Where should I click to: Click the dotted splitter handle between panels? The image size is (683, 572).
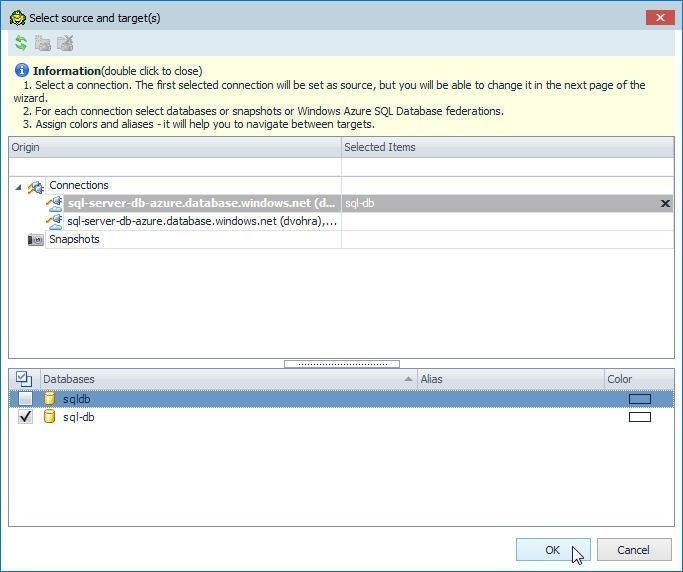point(342,364)
